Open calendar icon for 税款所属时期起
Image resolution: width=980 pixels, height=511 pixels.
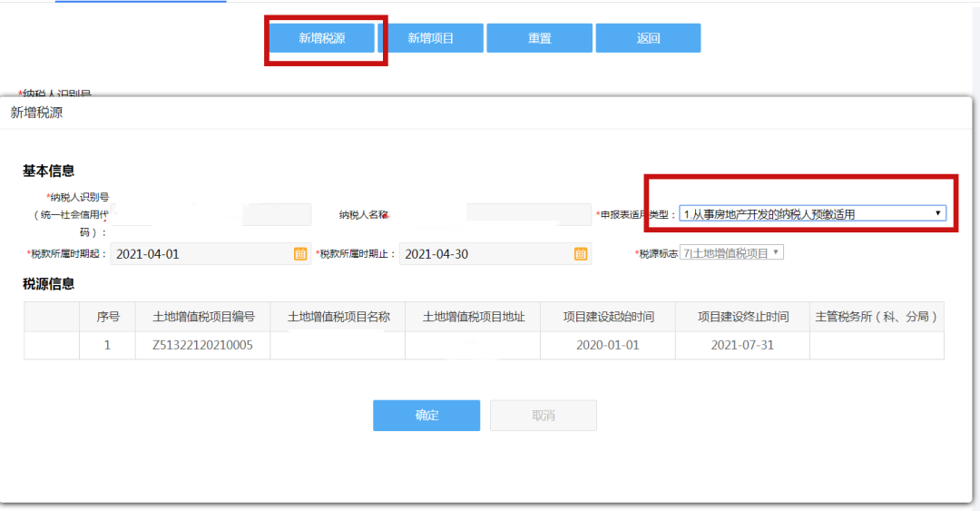point(300,254)
